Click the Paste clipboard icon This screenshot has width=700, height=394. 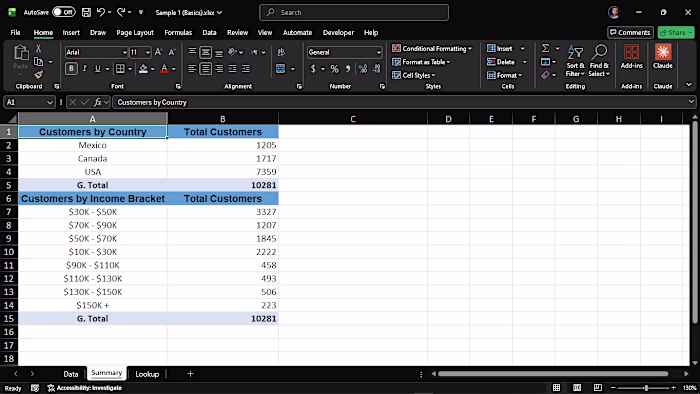click(x=21, y=53)
